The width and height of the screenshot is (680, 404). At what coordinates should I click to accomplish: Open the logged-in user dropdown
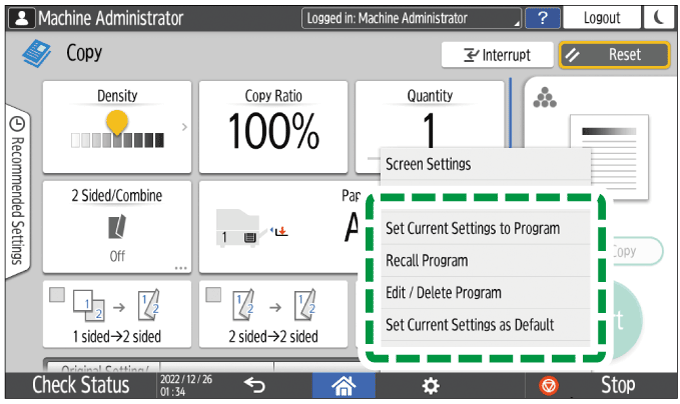(413, 18)
